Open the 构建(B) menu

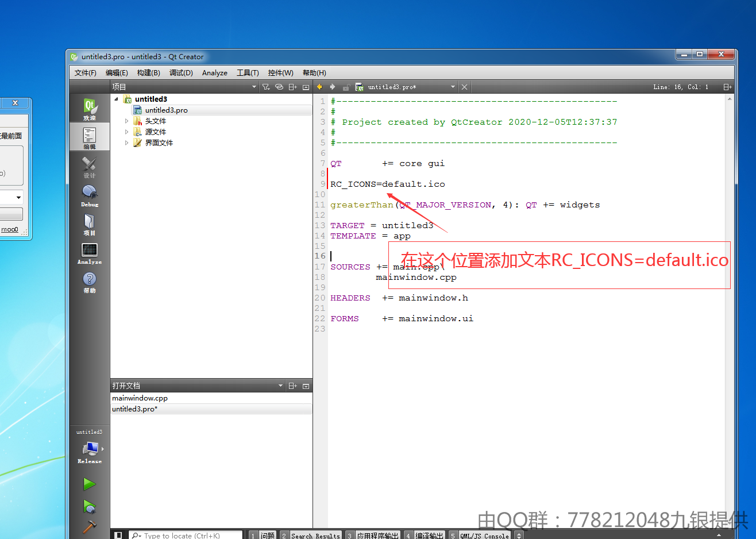[x=149, y=73]
